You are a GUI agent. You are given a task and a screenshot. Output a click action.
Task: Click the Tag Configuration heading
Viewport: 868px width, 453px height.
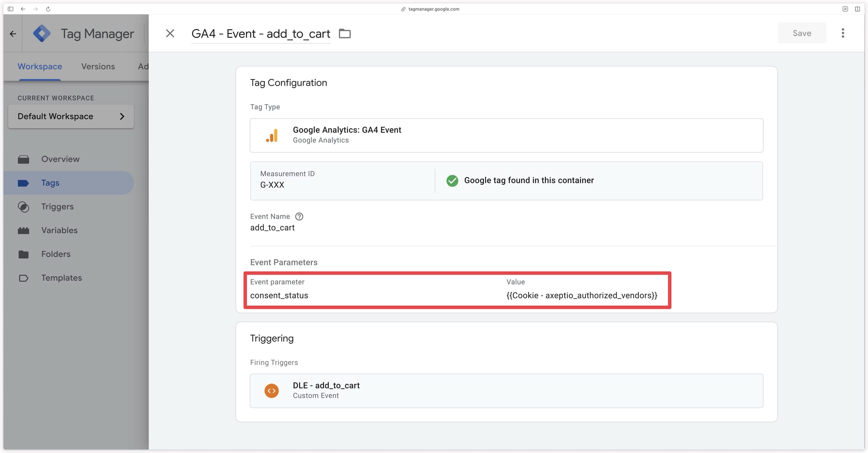click(x=288, y=83)
